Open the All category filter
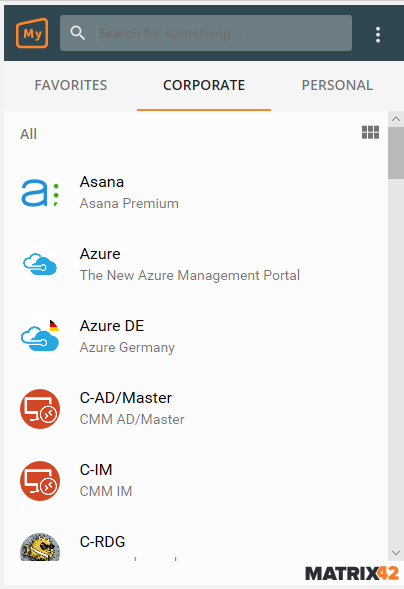Screen dimensions: 404x589 pyautogui.click(x=29, y=134)
